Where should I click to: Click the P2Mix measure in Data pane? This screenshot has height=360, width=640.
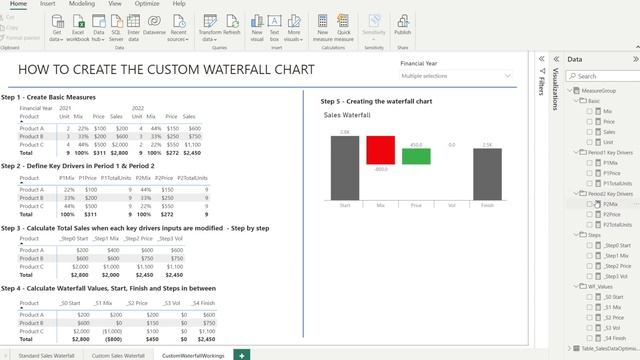click(x=610, y=204)
